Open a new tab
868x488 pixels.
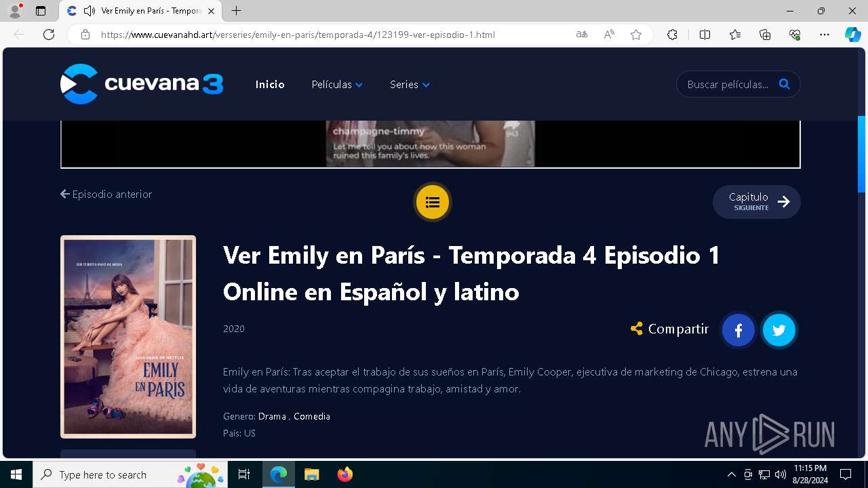coord(236,11)
